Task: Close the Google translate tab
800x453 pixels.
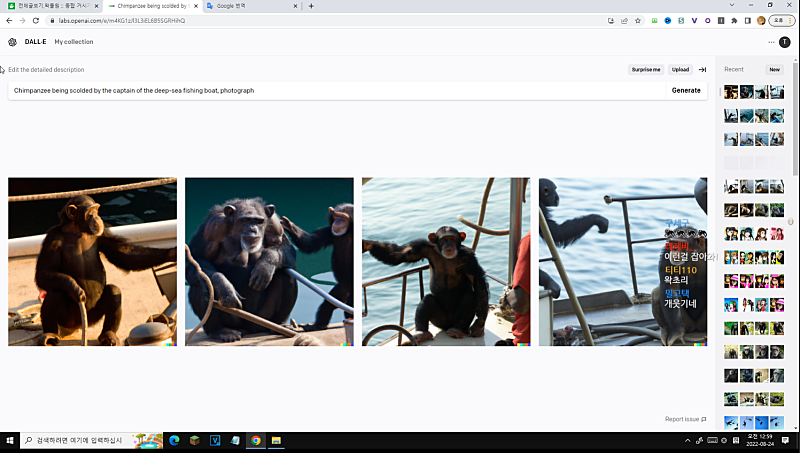Action: click(x=295, y=6)
